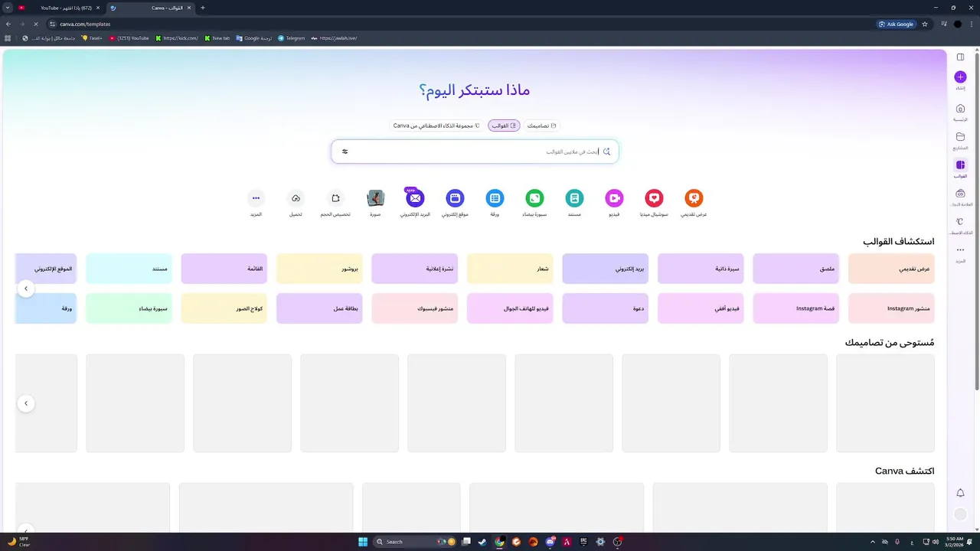Open the Email (بريد إلكتروني) category card
This screenshot has height=551, width=980.
[605, 269]
